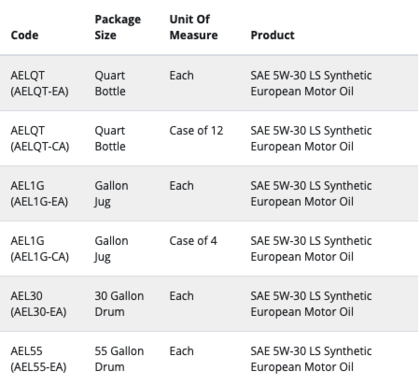This screenshot has height=385, width=420.
Task: Select the AELQT-EA product code cell
Action: 40,83
